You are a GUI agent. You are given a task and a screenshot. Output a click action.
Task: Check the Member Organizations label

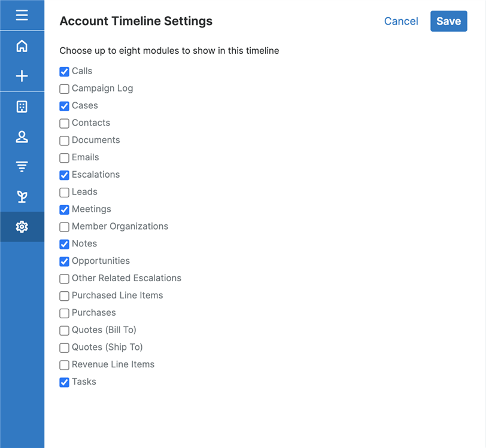pos(120,227)
